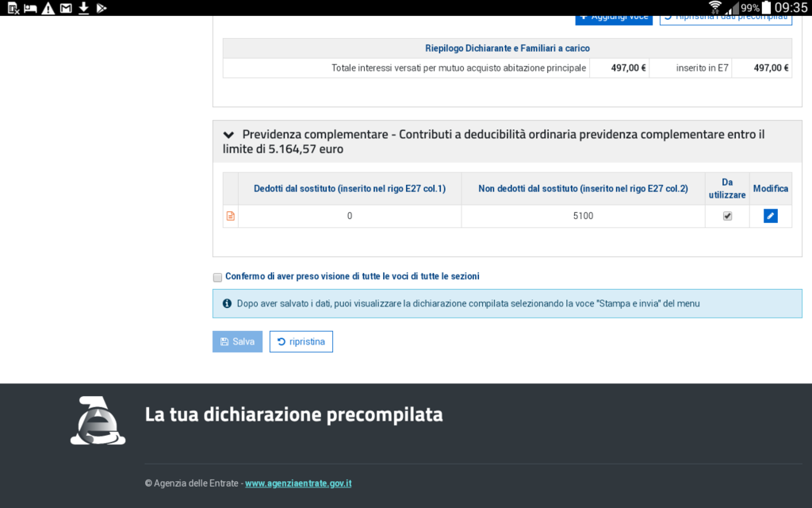Click the Agenzia delle Entrate logo
Image resolution: width=812 pixels, height=508 pixels.
tap(98, 421)
